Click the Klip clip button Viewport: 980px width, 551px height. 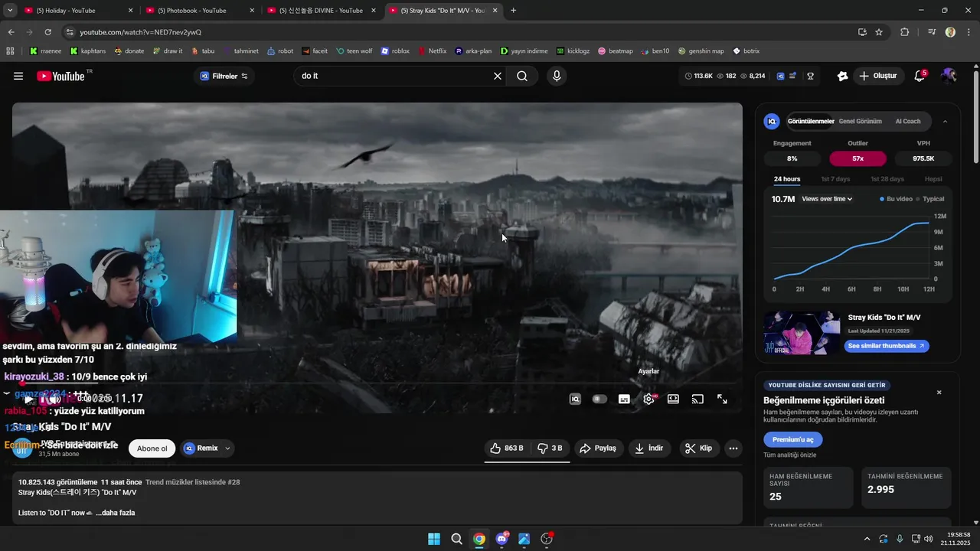[x=699, y=448]
